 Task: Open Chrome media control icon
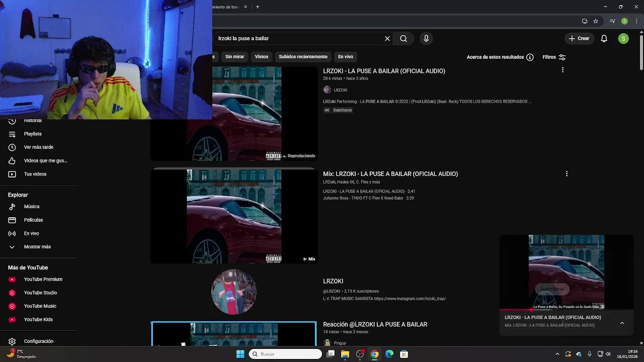click(x=612, y=21)
